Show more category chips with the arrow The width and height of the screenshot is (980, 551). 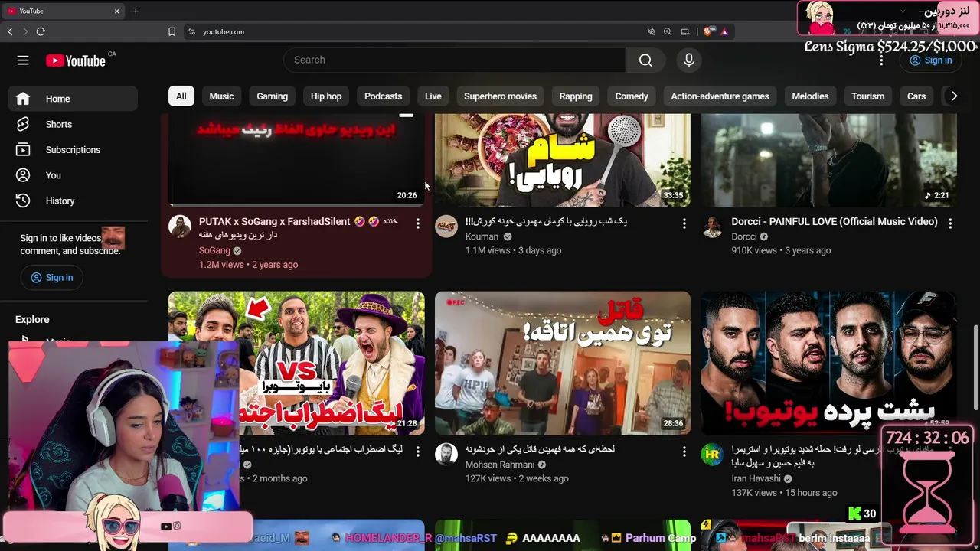click(954, 96)
